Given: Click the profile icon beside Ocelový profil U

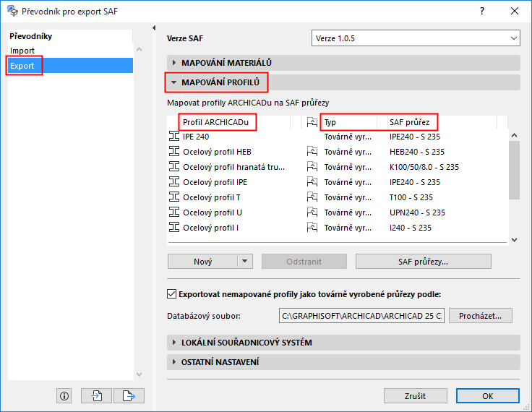Looking at the screenshot, I should (x=174, y=213).
